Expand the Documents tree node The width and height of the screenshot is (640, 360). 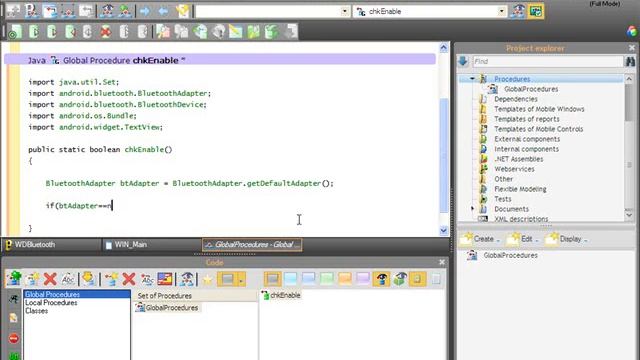coord(472,209)
